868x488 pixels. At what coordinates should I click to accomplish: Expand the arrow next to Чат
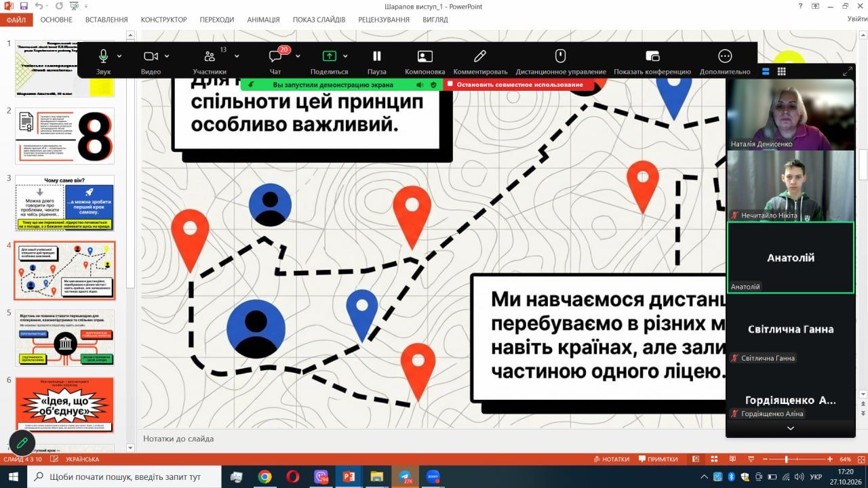pyautogui.click(x=298, y=56)
